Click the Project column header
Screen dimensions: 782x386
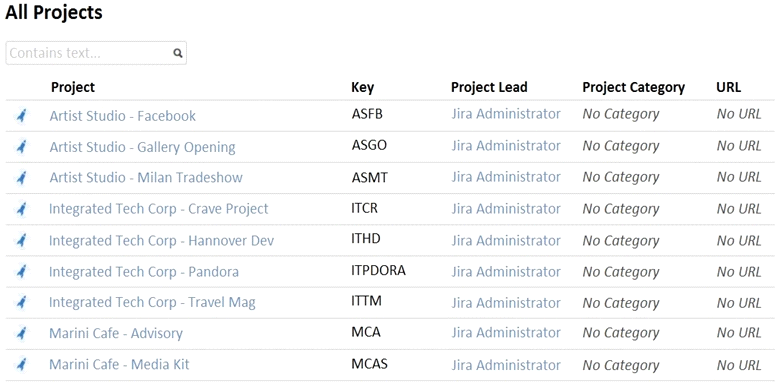[x=73, y=87]
